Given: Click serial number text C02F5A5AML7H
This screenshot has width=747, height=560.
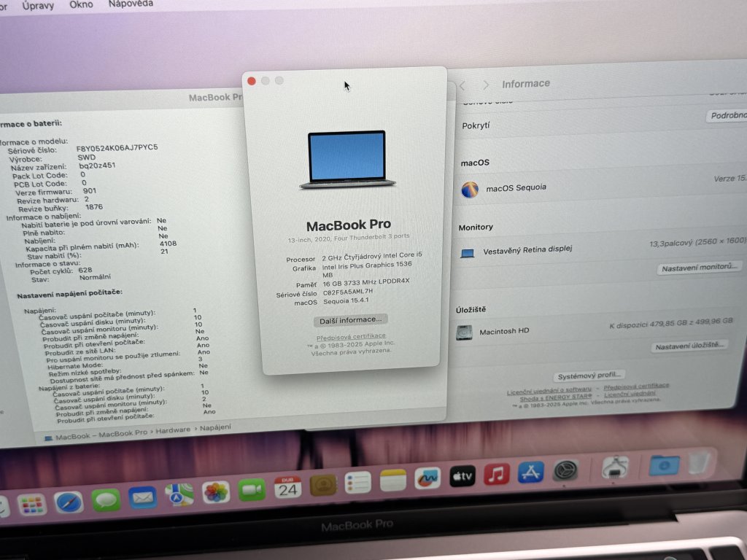Looking at the screenshot, I should point(348,292).
